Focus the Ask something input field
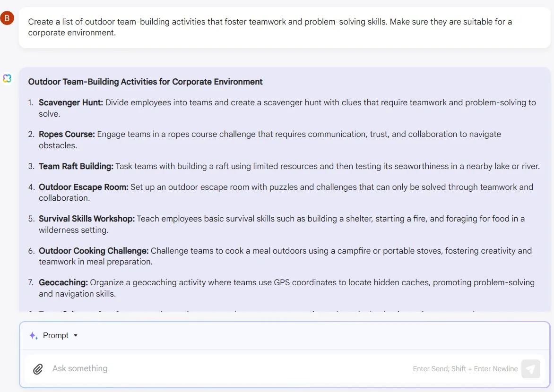 click(x=230, y=369)
